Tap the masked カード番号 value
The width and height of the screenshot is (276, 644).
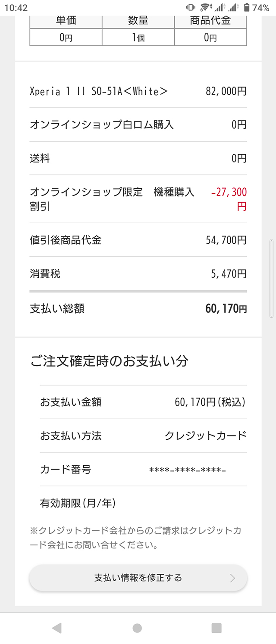pyautogui.click(x=188, y=470)
